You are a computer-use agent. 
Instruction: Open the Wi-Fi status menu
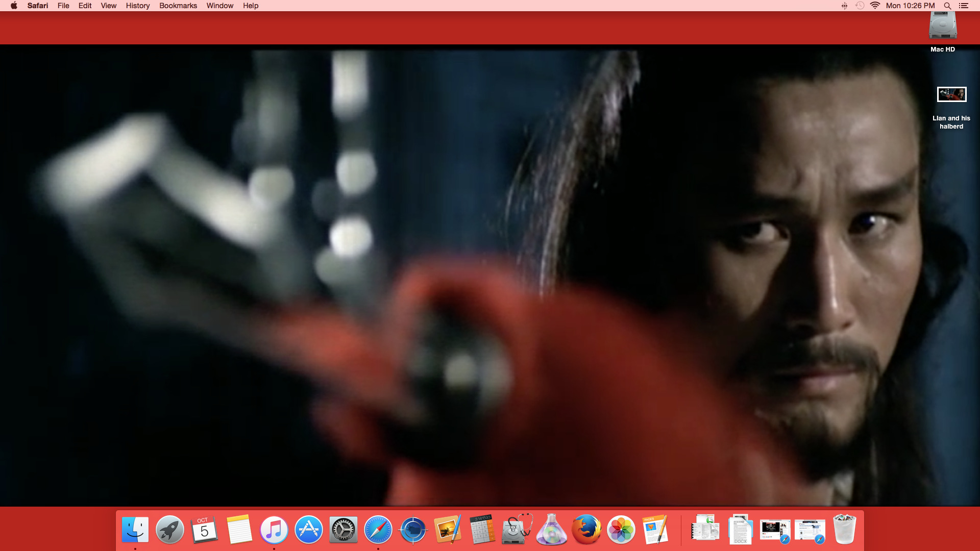point(875,6)
